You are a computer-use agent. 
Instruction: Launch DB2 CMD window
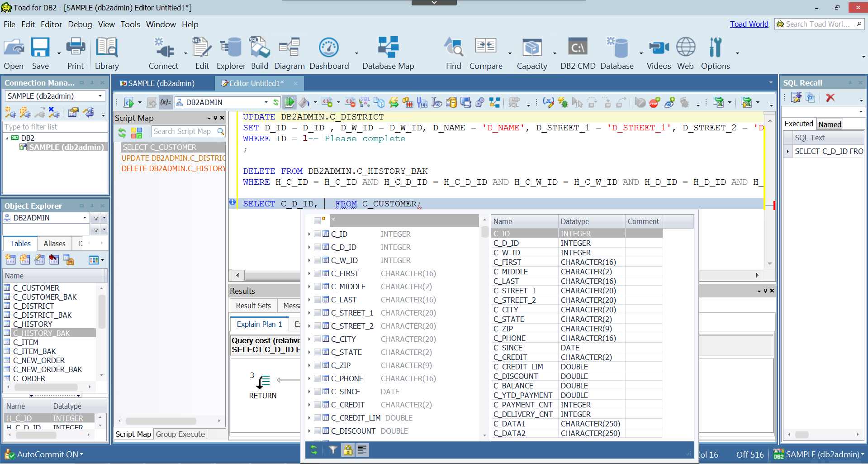578,53
